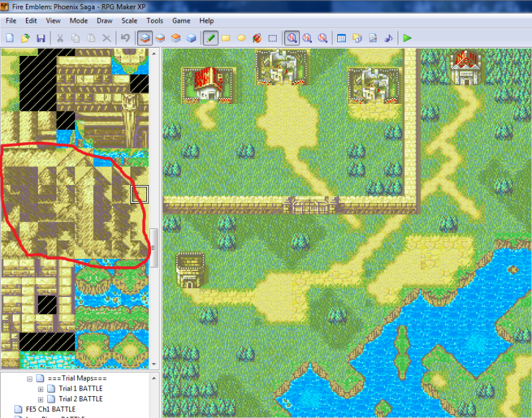This screenshot has height=418, width=532.
Task: Expand the Trial 1 BATTLE node
Action: point(41,389)
